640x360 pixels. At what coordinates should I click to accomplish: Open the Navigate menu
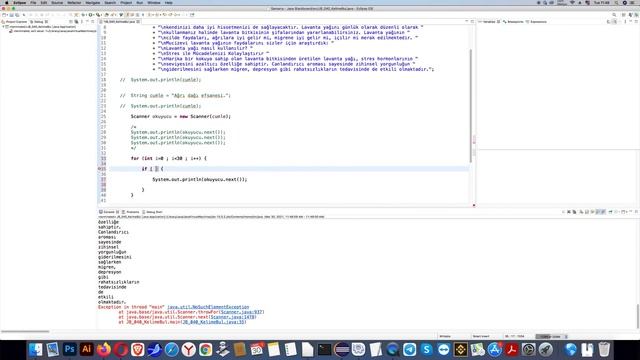[x=93, y=2]
